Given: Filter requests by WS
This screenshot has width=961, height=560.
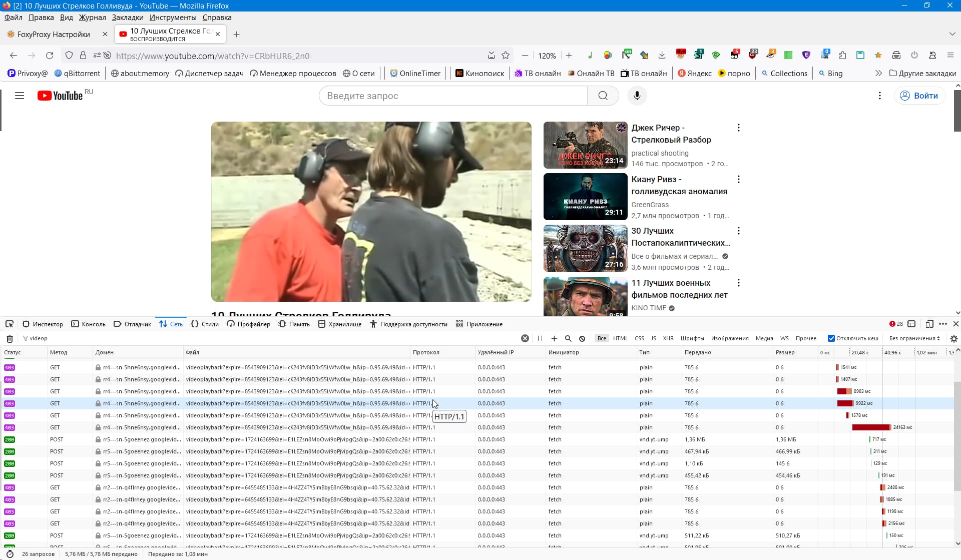Looking at the screenshot, I should pyautogui.click(x=784, y=338).
